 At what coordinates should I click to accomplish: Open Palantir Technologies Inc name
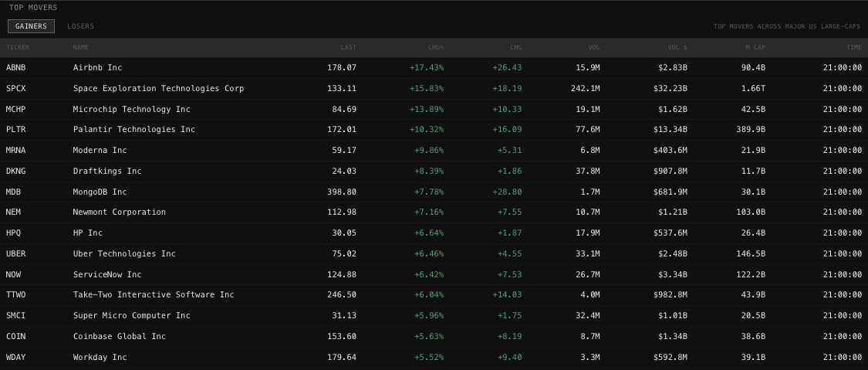(134, 130)
